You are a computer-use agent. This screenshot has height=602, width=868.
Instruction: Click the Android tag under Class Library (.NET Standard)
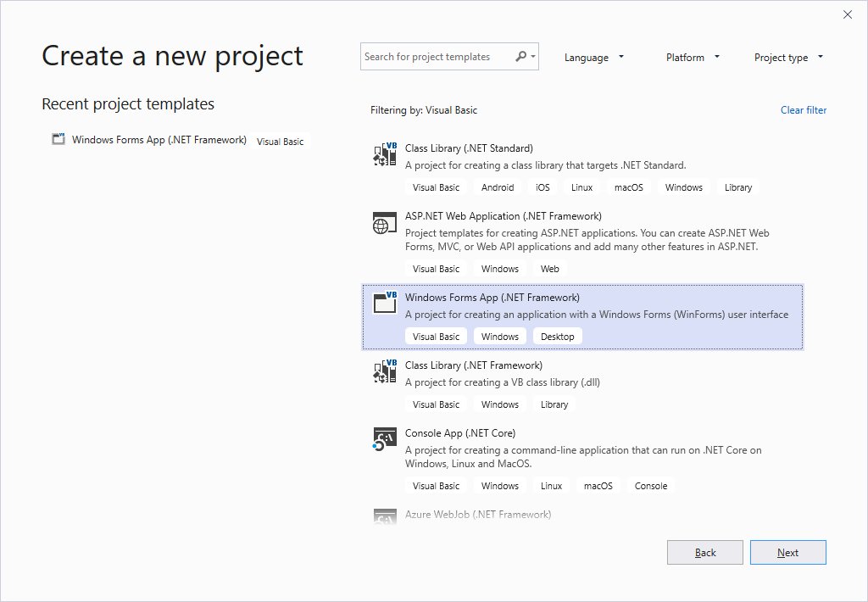(x=498, y=187)
